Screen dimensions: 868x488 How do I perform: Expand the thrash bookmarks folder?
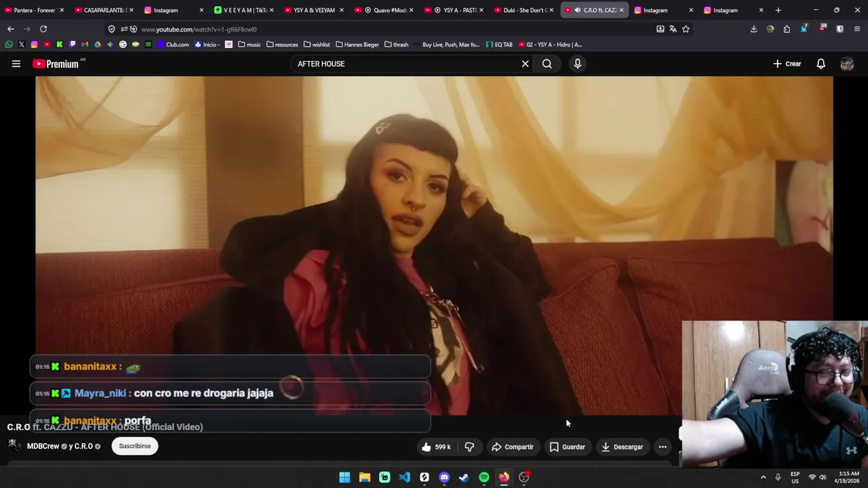pos(396,45)
